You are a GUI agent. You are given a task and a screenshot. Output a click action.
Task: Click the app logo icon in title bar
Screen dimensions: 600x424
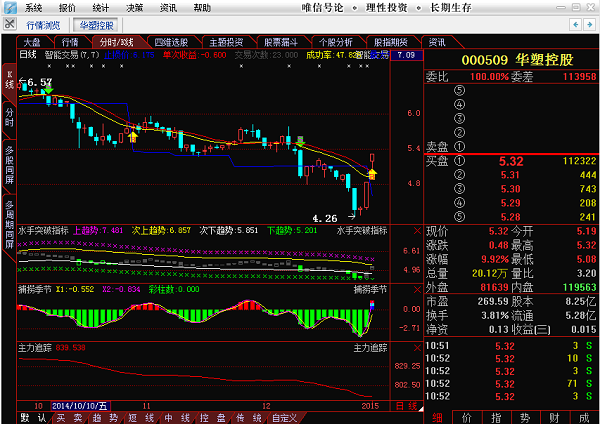click(x=9, y=7)
